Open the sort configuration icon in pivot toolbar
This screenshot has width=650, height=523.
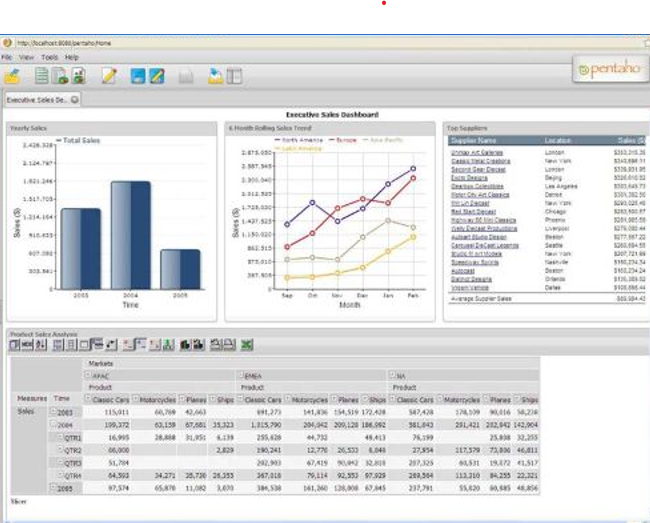(x=41, y=344)
